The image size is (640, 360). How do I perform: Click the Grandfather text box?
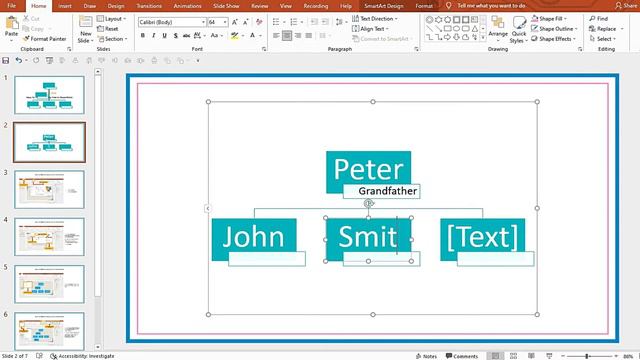[x=382, y=191]
